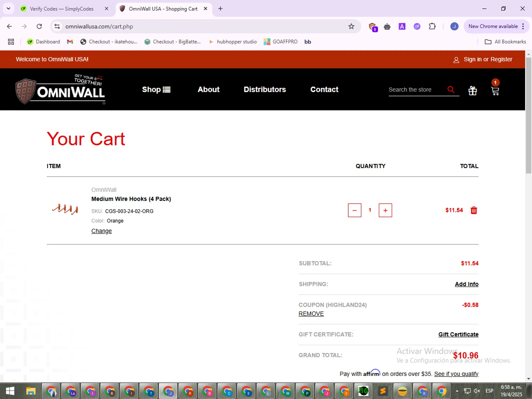Close the Verify Codes tab
Screen dimensions: 532x399
pos(106,9)
